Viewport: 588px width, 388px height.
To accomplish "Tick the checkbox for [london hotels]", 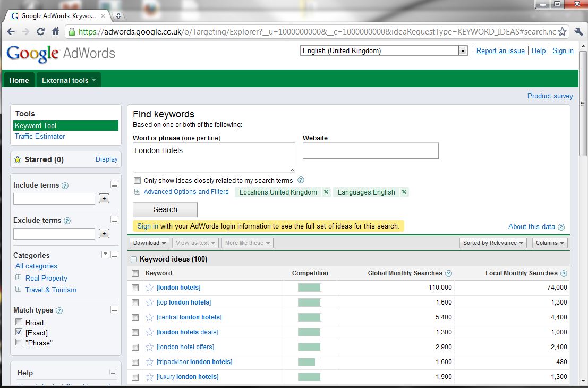I will click(135, 288).
